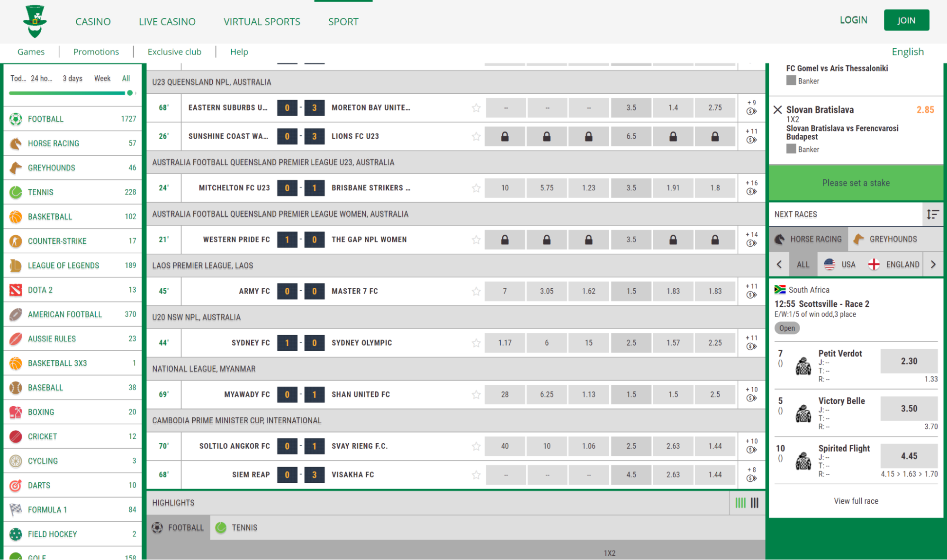Image resolution: width=947 pixels, height=560 pixels.
Task: Set time filter to Week
Action: click(x=102, y=78)
